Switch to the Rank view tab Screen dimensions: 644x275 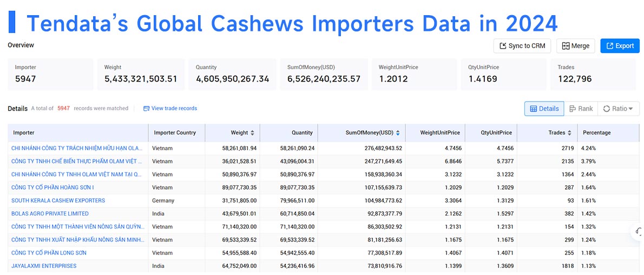click(581, 109)
